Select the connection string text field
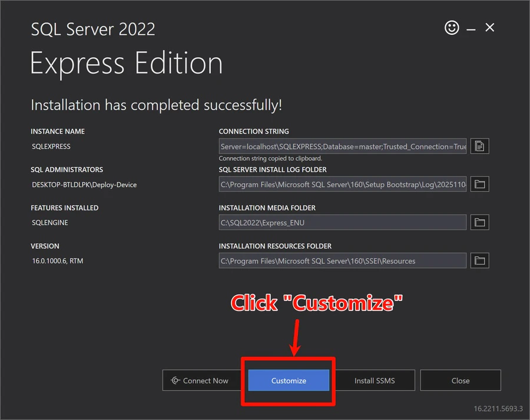Image resolution: width=530 pixels, height=420 pixels. (342, 146)
